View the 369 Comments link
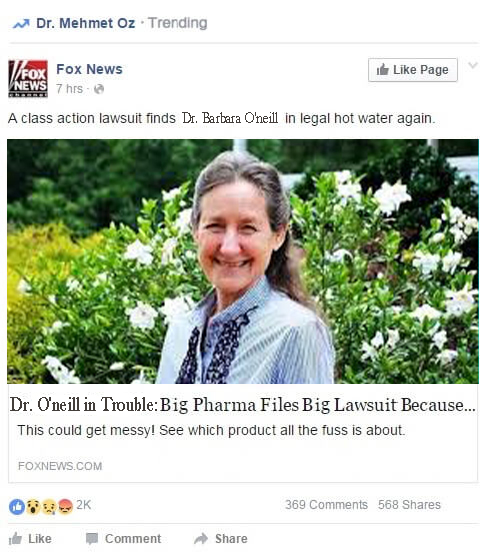Viewport: 487px width, 554px height. tap(326, 505)
